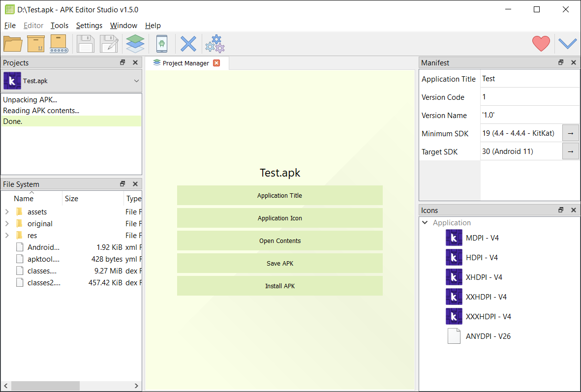
Task: Select the 'Done.' log entry
Action: pos(71,121)
